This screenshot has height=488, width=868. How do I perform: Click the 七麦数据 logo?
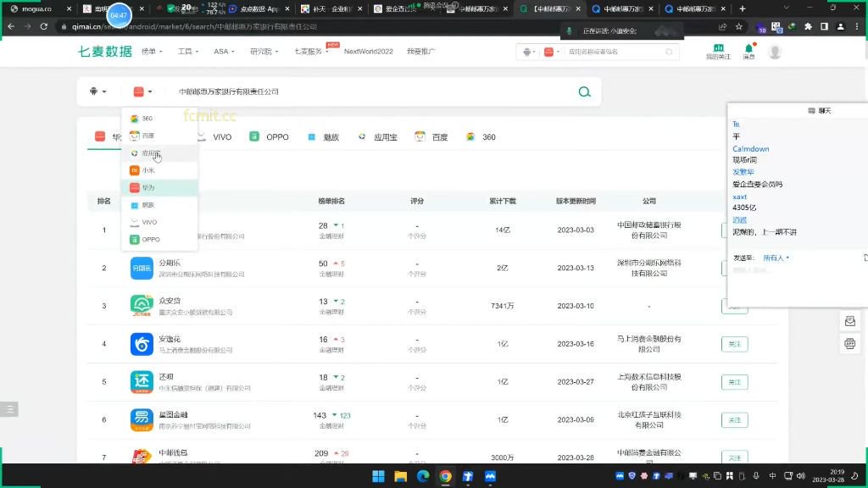point(104,52)
